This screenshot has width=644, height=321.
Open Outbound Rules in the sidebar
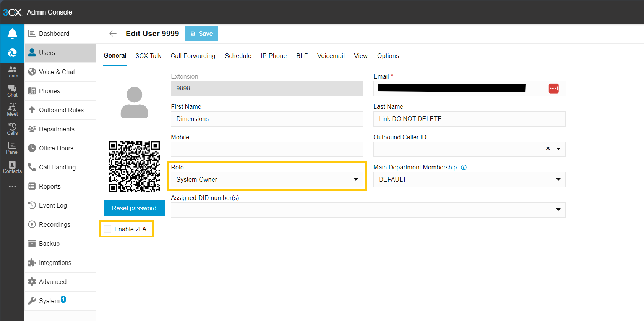pyautogui.click(x=60, y=110)
